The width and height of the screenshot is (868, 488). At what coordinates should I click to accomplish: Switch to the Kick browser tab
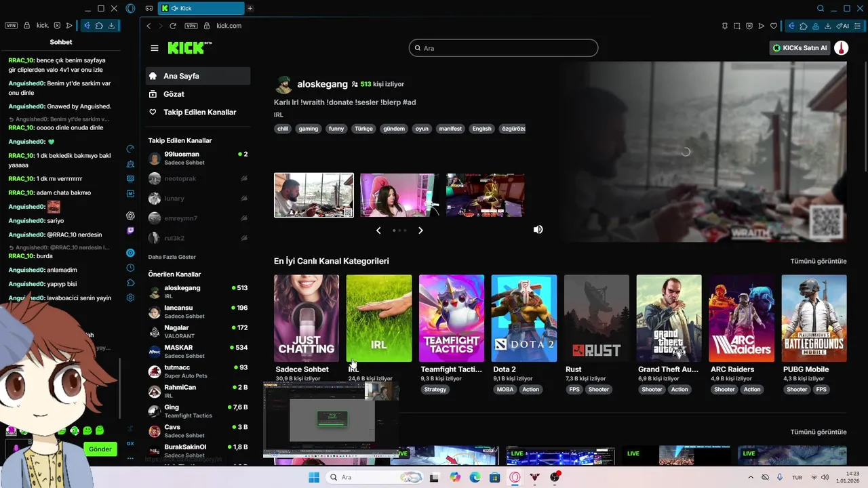tap(201, 8)
